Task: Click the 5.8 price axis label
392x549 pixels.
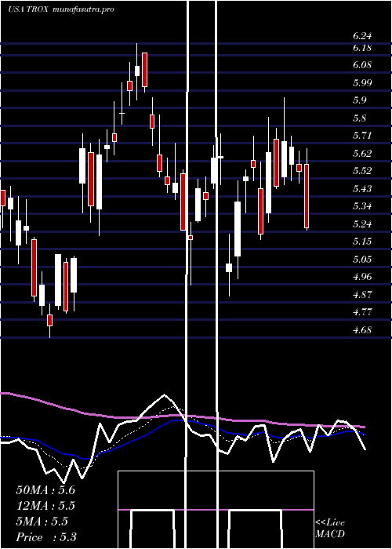Action: 360,118
